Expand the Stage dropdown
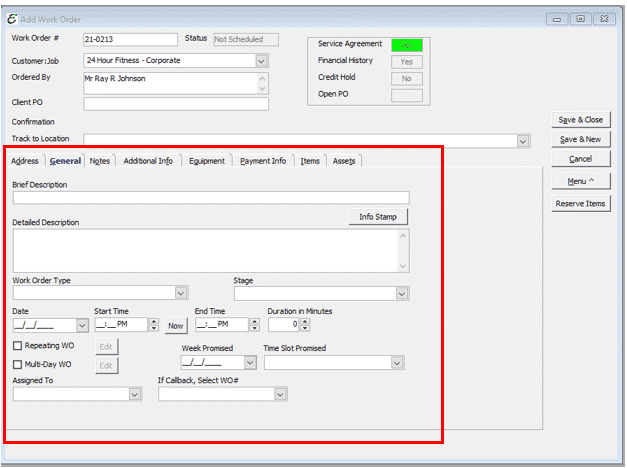 coord(402,294)
